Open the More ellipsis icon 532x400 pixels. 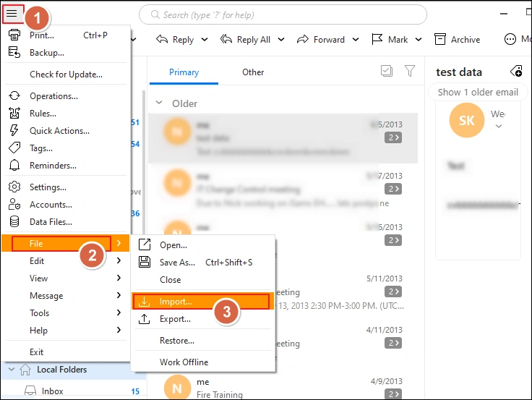coord(510,39)
